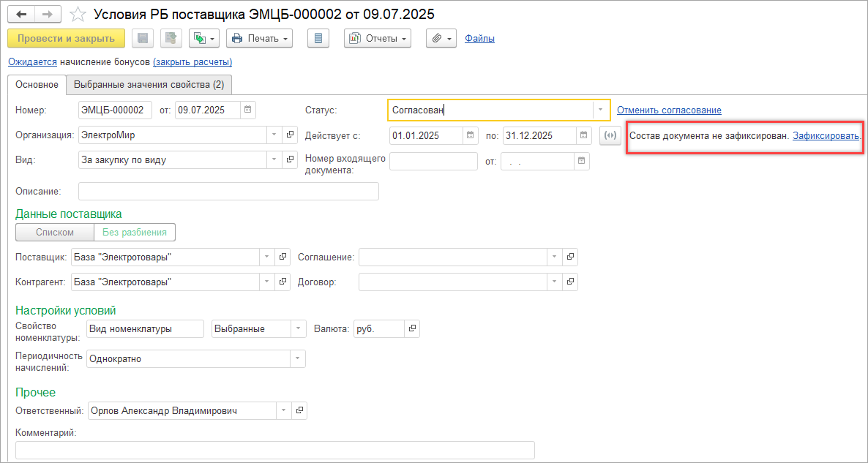Click the Зафиксировать link
The height and width of the screenshot is (463, 868).
tap(826, 136)
